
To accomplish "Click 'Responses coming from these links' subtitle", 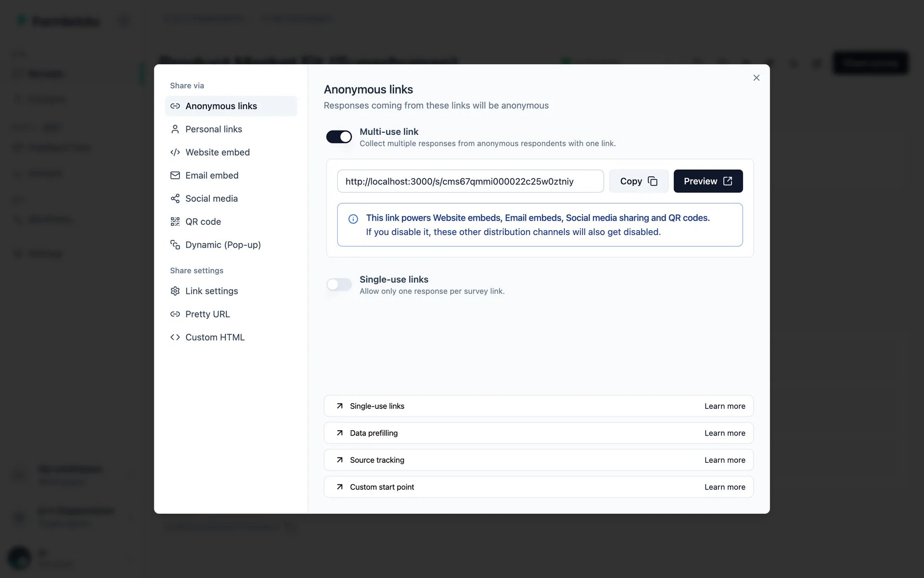I will click(x=436, y=105).
